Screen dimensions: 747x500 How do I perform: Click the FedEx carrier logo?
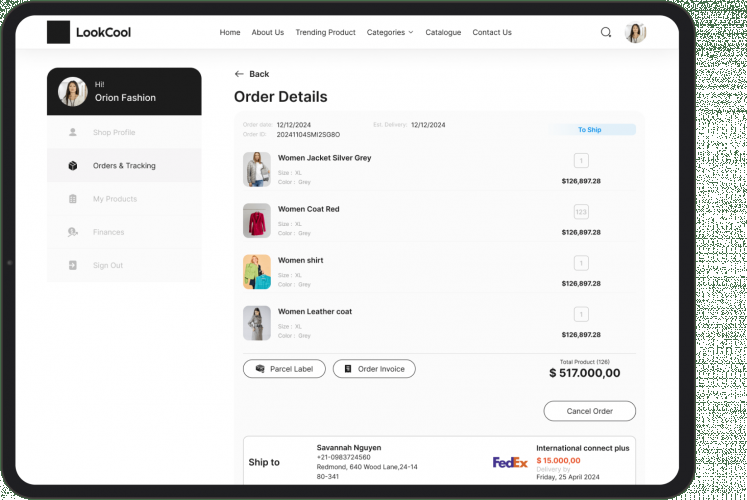point(510,462)
